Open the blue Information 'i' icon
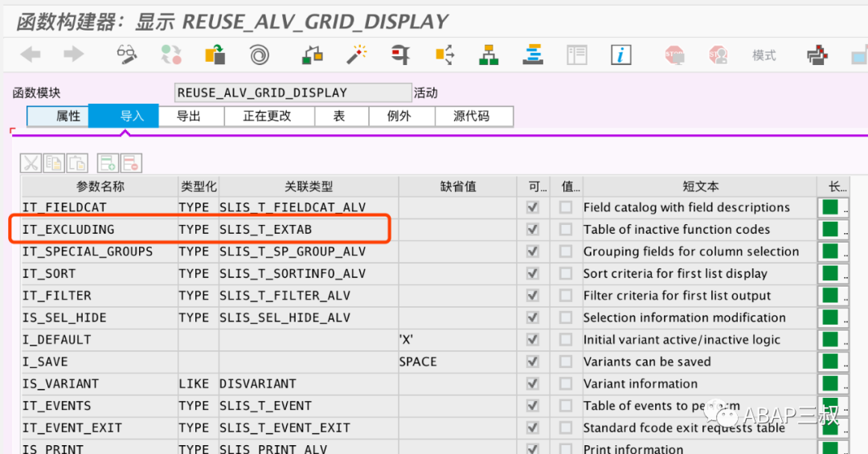The image size is (868, 454). coord(620,55)
